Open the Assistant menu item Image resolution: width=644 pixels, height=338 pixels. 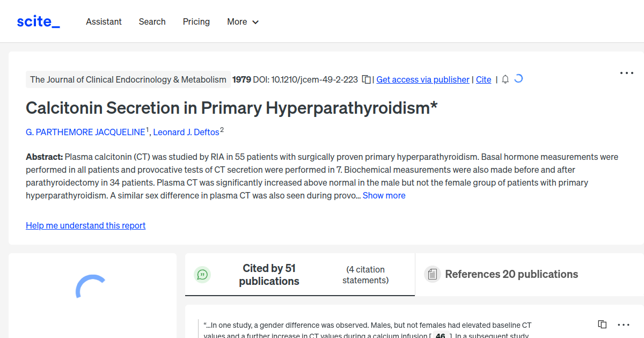coord(104,21)
